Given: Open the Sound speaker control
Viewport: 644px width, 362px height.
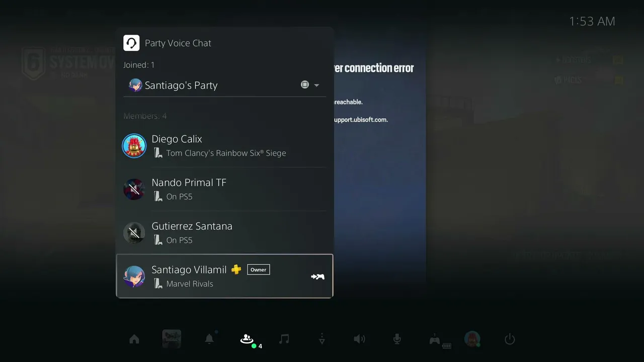Looking at the screenshot, I should pos(359,339).
